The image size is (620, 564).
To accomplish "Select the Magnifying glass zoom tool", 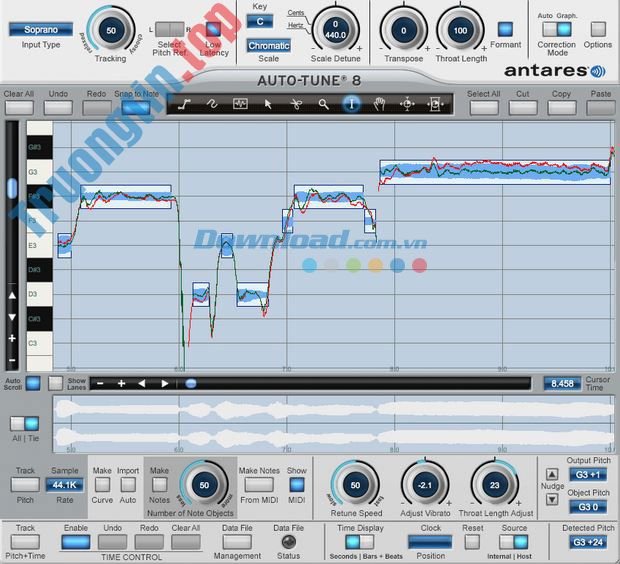I will [324, 103].
